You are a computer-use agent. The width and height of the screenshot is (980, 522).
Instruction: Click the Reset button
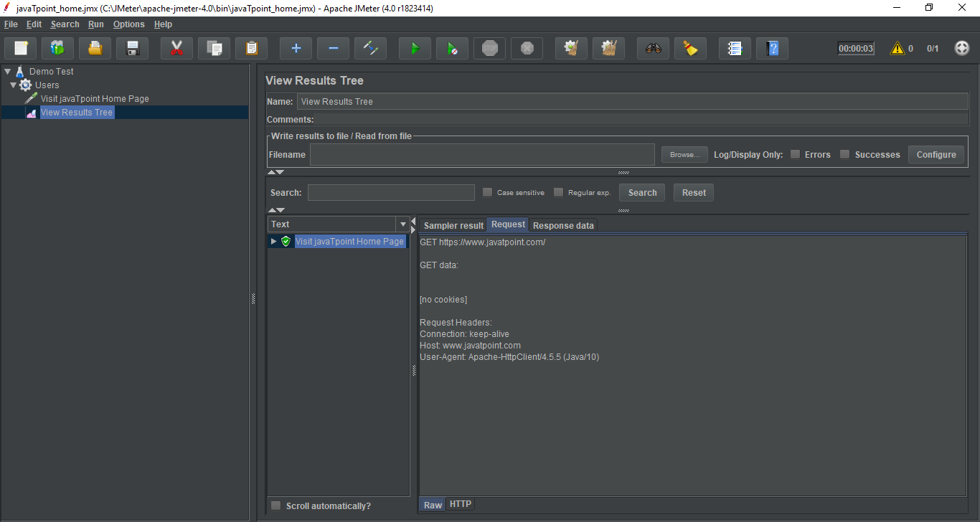tap(694, 192)
